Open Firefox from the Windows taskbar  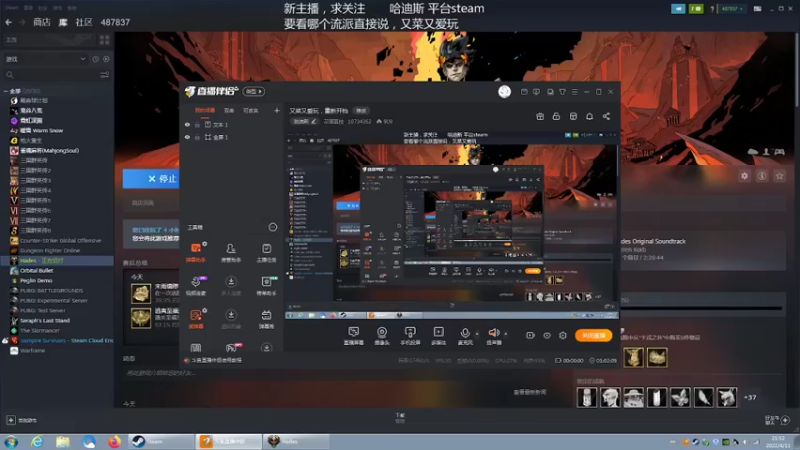(114, 441)
